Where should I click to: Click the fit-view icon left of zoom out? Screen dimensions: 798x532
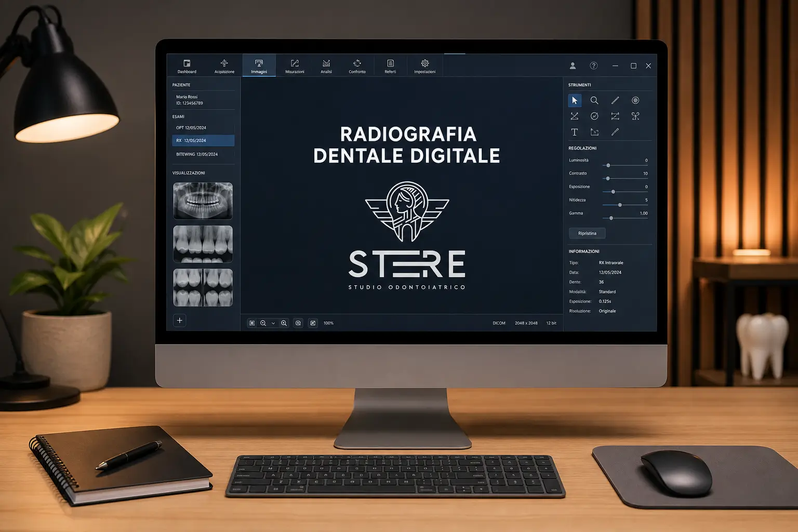point(252,323)
